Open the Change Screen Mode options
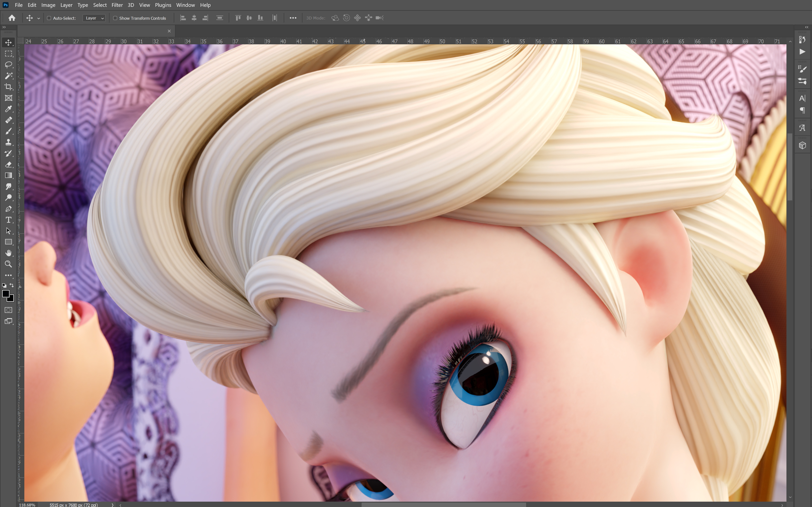Viewport: 812px width, 507px height. (x=8, y=321)
